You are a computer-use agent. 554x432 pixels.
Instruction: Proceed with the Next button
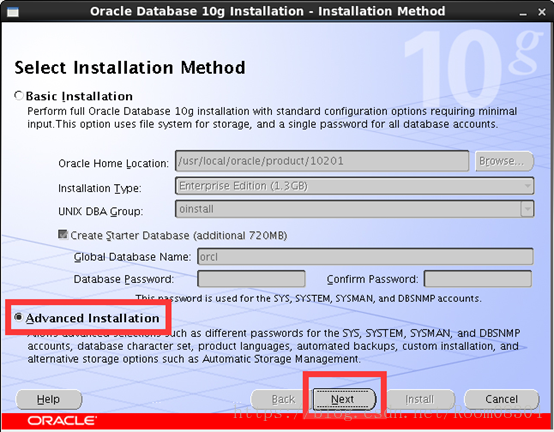point(344,400)
